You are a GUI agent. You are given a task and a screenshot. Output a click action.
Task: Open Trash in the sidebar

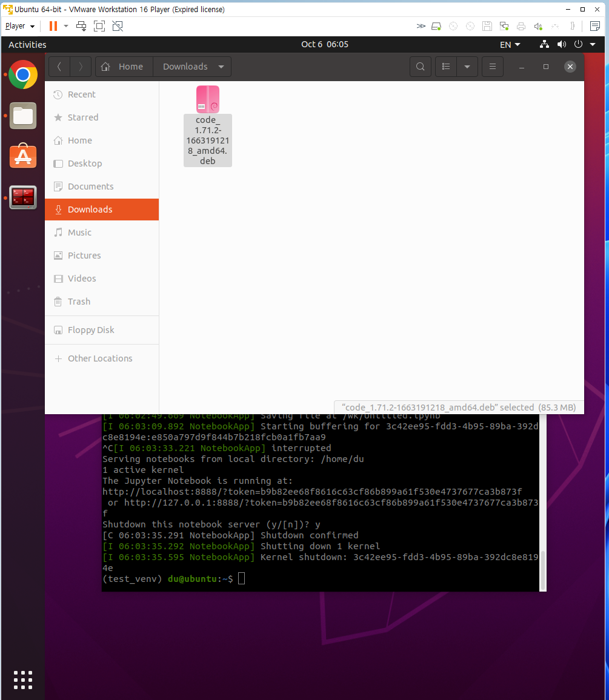pos(102,302)
